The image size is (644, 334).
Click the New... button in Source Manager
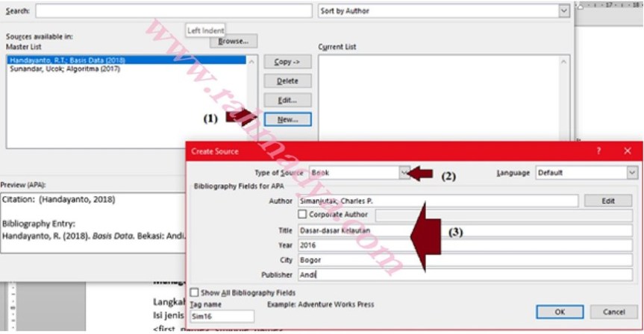(x=287, y=119)
